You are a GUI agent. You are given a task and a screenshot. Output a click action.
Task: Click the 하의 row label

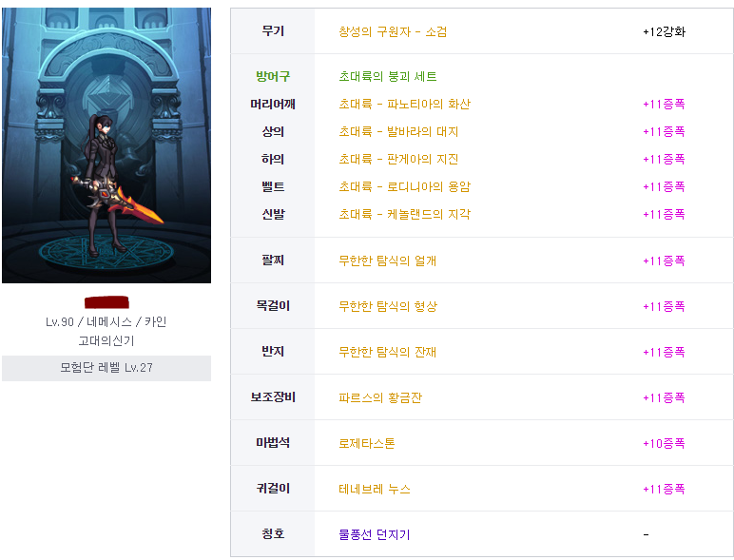273,159
